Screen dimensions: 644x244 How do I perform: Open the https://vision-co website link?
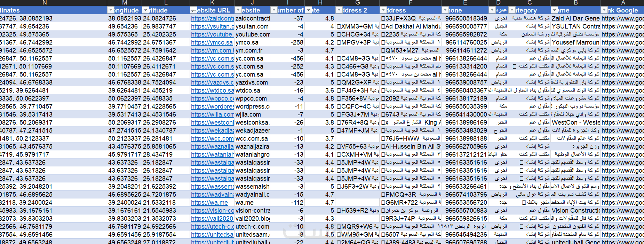click(x=212, y=210)
